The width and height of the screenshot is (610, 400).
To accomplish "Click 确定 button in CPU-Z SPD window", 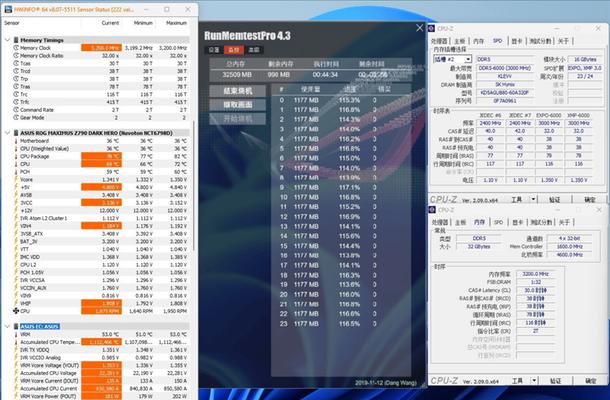I will click(589, 199).
